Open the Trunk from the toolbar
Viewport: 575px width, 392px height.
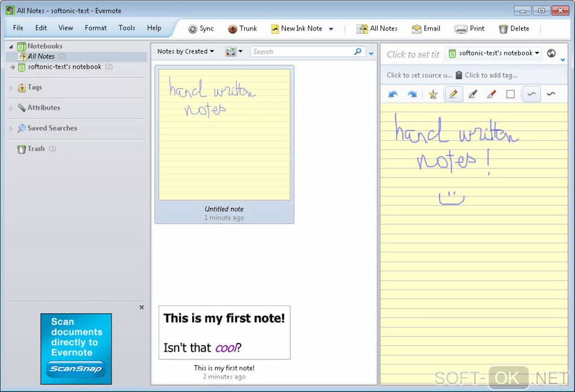point(242,29)
